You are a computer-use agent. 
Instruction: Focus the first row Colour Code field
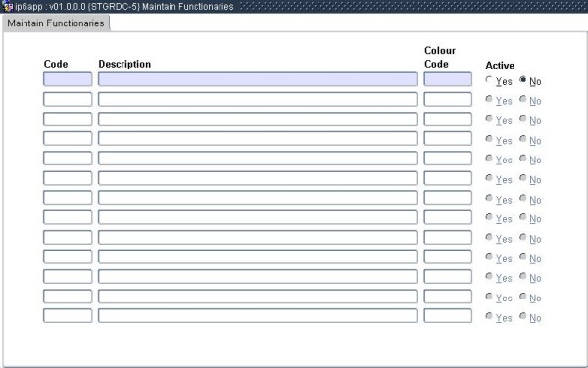coord(448,79)
